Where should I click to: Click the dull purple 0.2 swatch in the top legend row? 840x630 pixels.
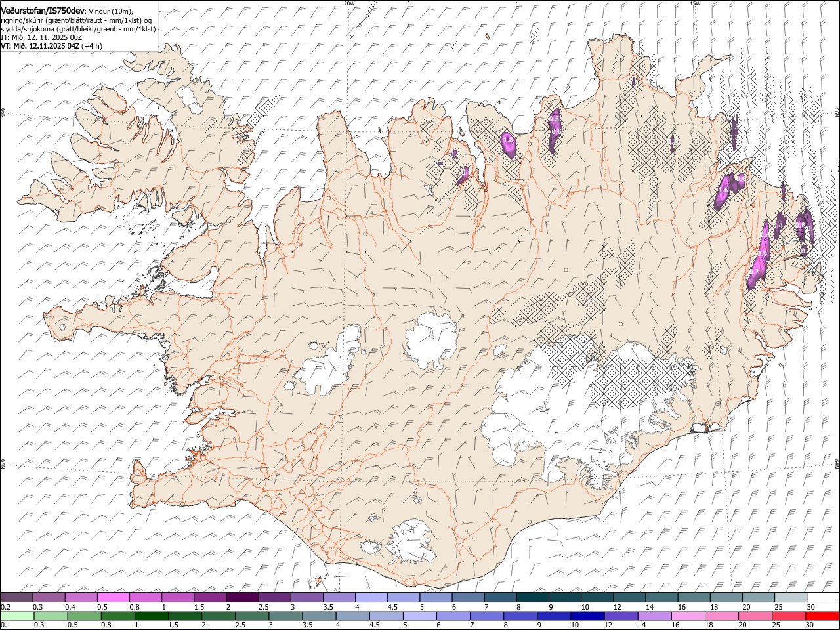[x=16, y=598]
